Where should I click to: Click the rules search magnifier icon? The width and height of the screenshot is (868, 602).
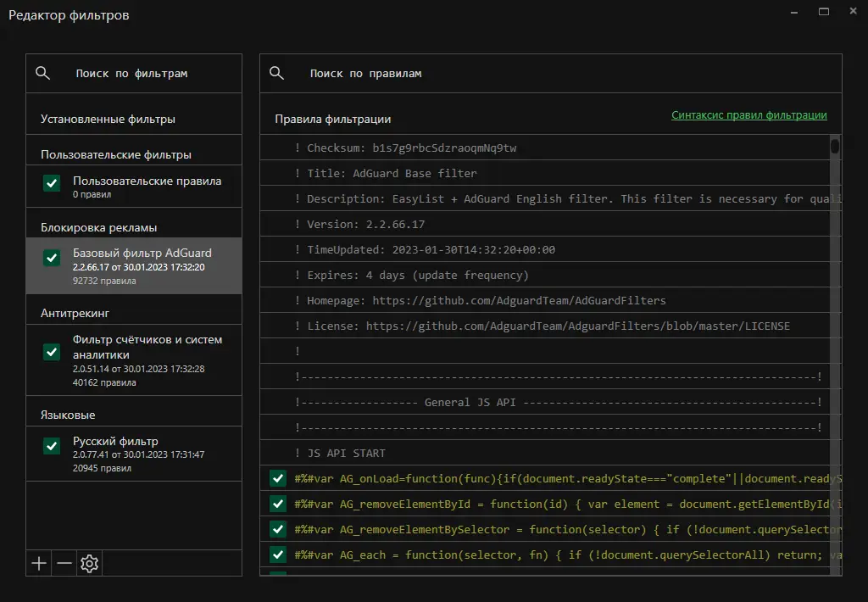coord(276,73)
